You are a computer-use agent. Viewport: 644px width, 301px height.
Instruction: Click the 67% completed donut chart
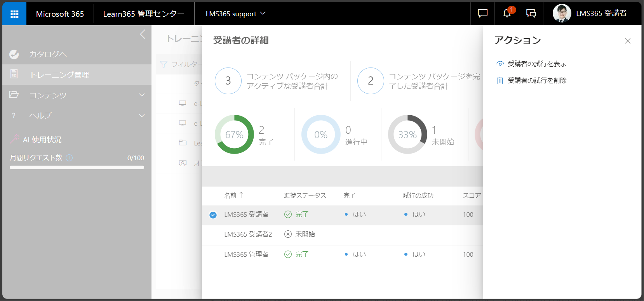click(234, 135)
